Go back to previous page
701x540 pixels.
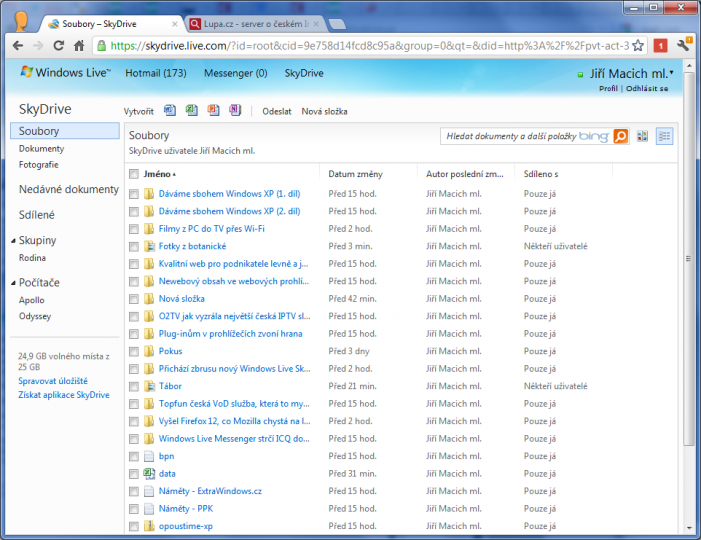click(x=18, y=46)
